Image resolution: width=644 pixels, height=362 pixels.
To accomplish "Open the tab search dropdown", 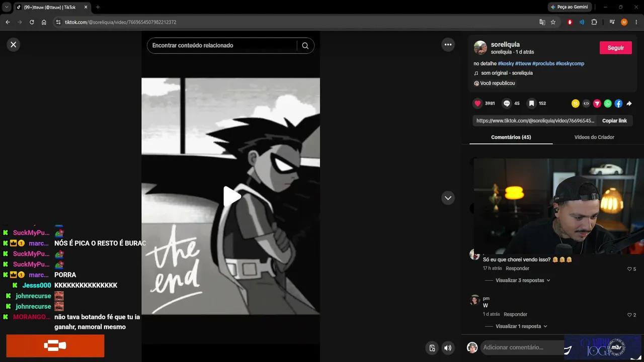I will 7,7.
